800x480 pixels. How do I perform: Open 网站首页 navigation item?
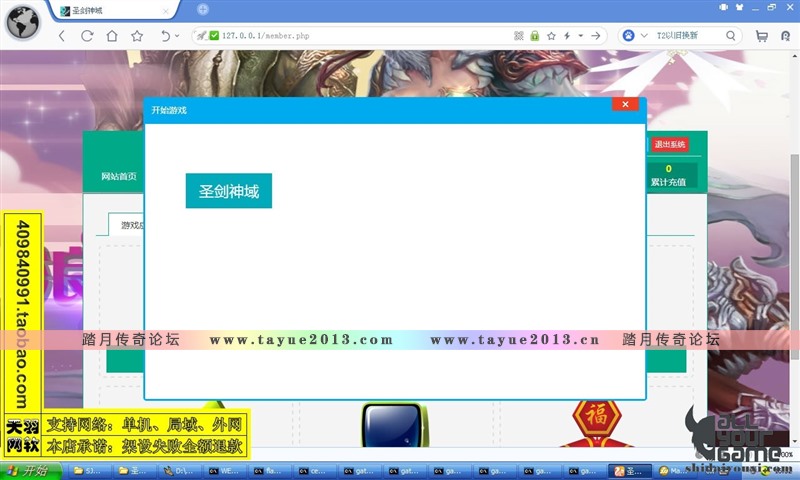[119, 176]
